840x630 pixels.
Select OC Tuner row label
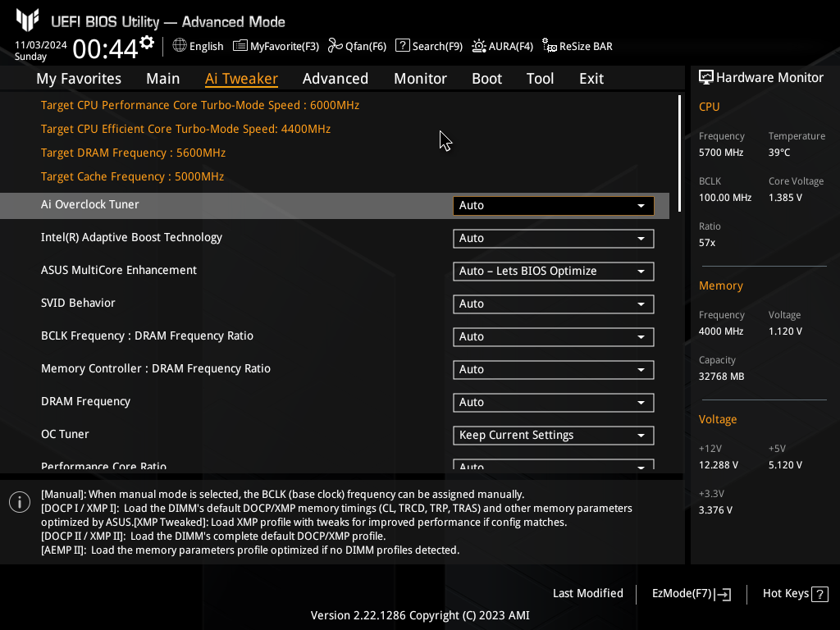coord(65,435)
